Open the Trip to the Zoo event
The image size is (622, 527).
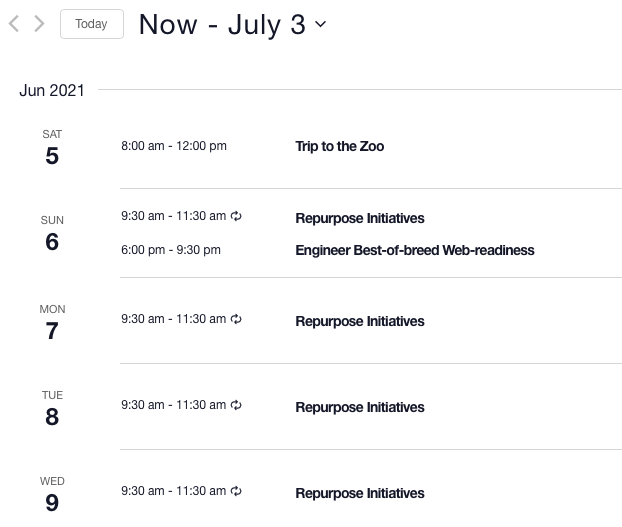point(340,146)
